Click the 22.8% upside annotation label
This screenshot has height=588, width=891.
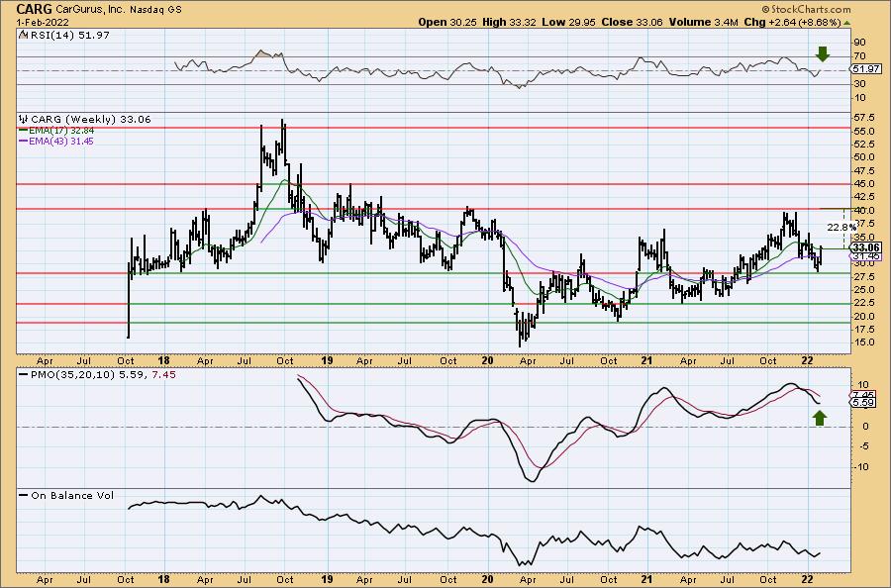point(841,228)
